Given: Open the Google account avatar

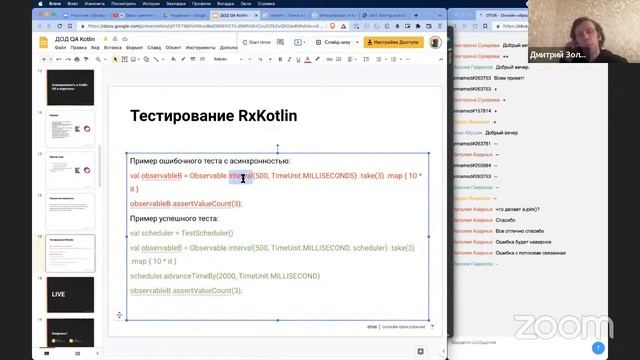Looking at the screenshot, I should 435,42.
